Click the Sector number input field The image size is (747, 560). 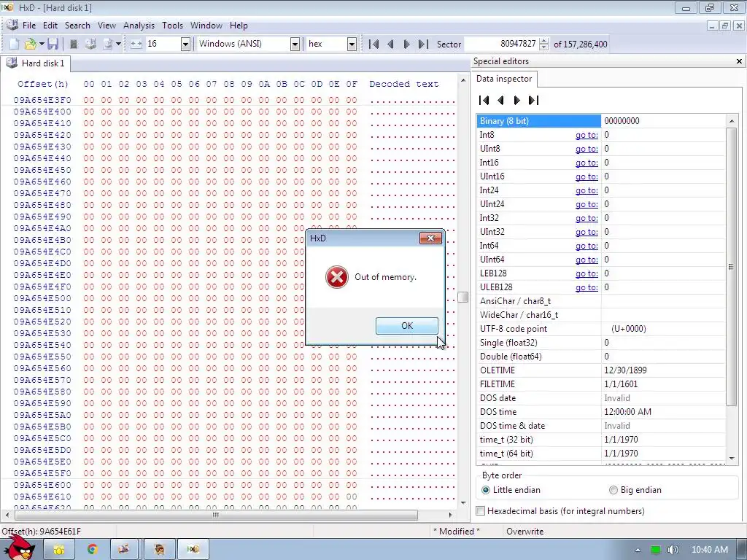(501, 44)
